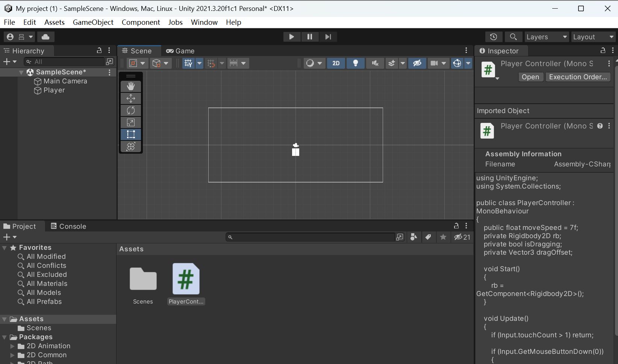
Task: Click the Open script button
Action: tap(530, 77)
